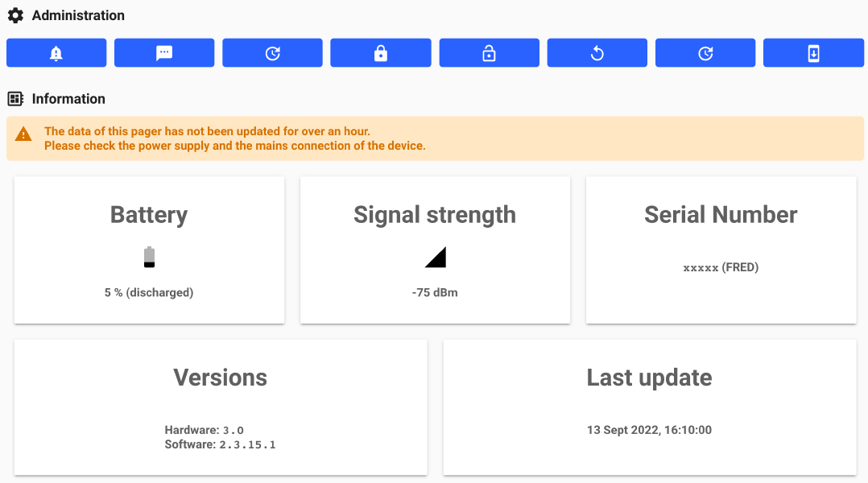
Task: Click the battery level icon
Action: point(149,257)
